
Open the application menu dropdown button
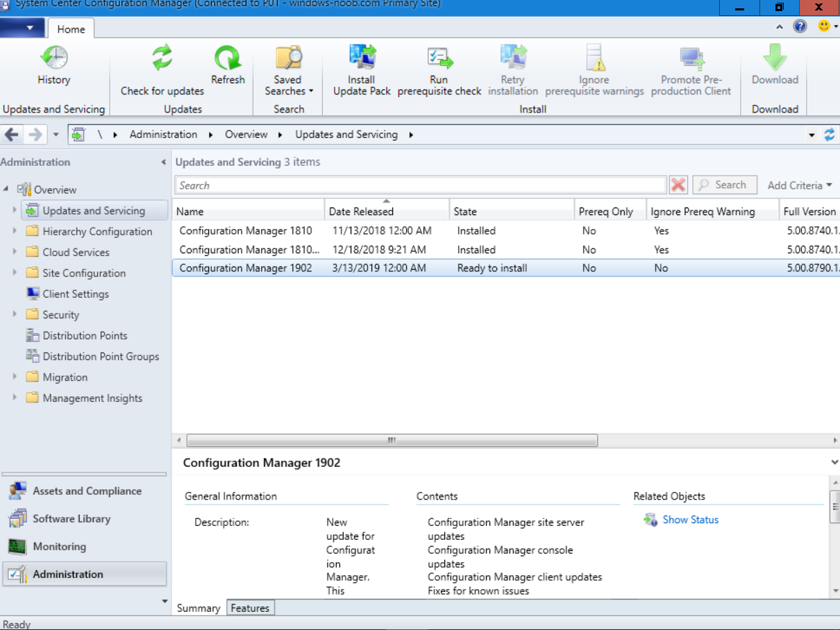point(22,28)
